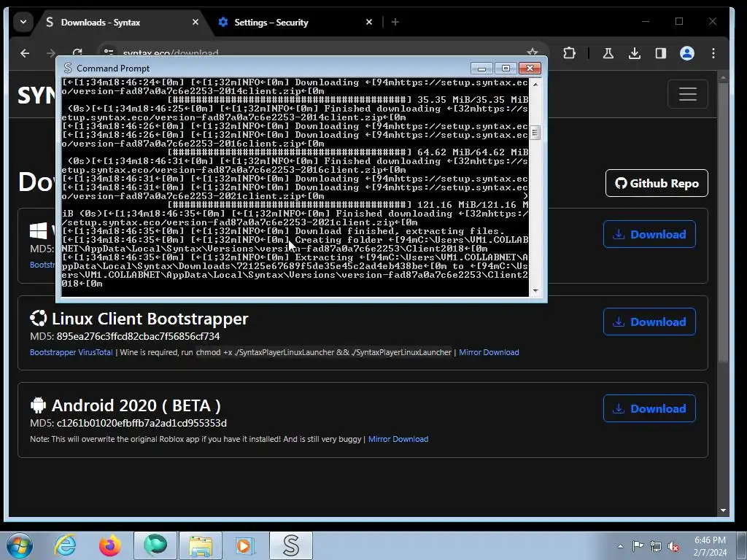This screenshot has width=747, height=560.
Task: Open Android Mirror Download link
Action: point(398,439)
